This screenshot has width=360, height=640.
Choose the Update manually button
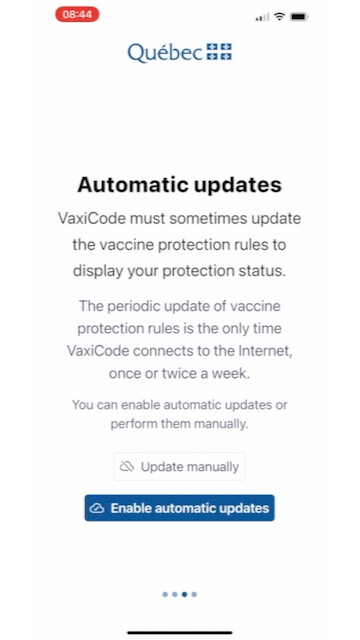pyautogui.click(x=180, y=467)
